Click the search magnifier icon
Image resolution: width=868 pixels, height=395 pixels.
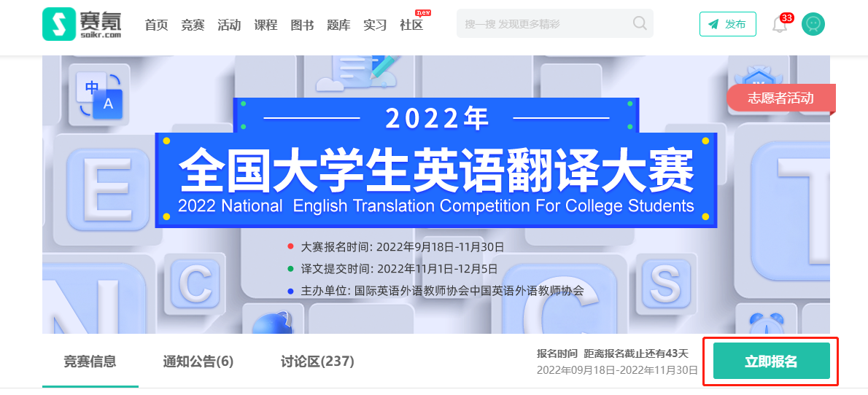coord(640,23)
